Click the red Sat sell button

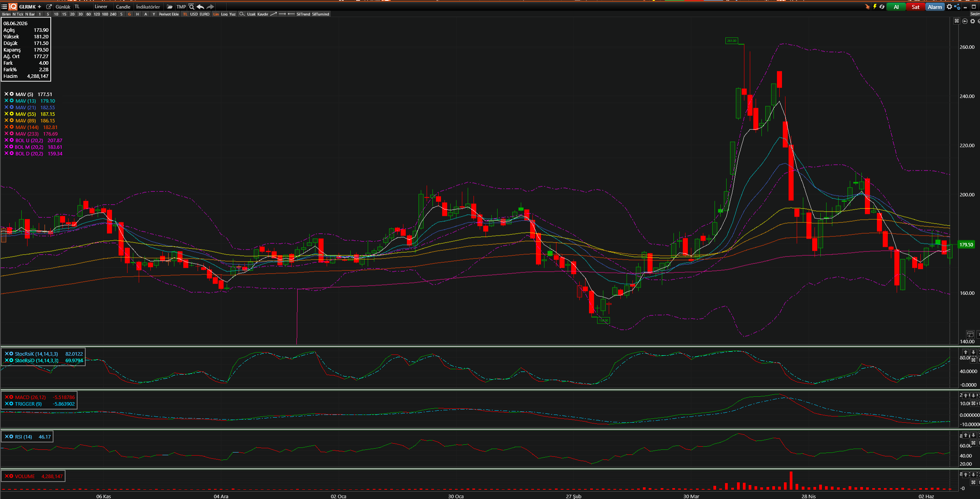click(x=915, y=7)
